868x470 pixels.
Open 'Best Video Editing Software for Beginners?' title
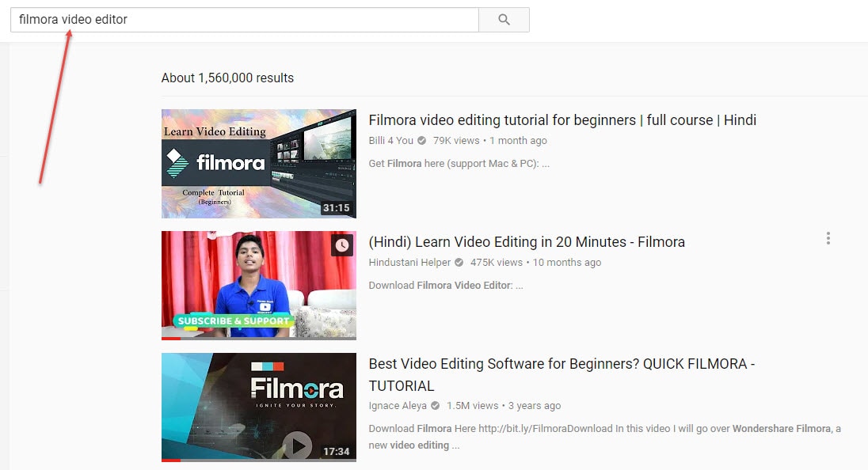(562, 374)
